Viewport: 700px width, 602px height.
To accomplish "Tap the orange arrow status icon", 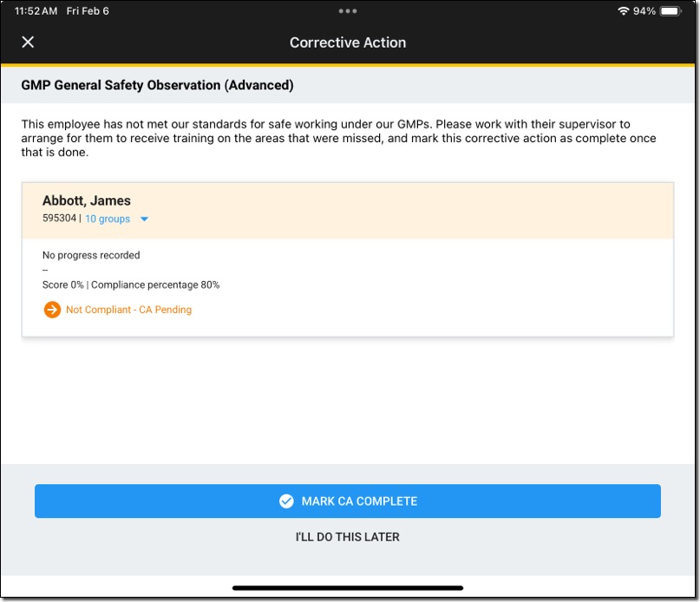I will (52, 310).
